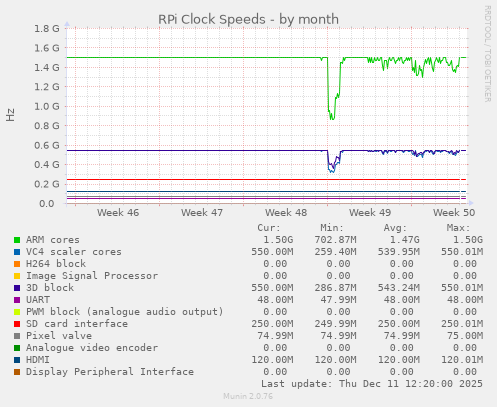Click the orange H264 block legend swatch
This screenshot has width=497, height=407.
point(17,264)
